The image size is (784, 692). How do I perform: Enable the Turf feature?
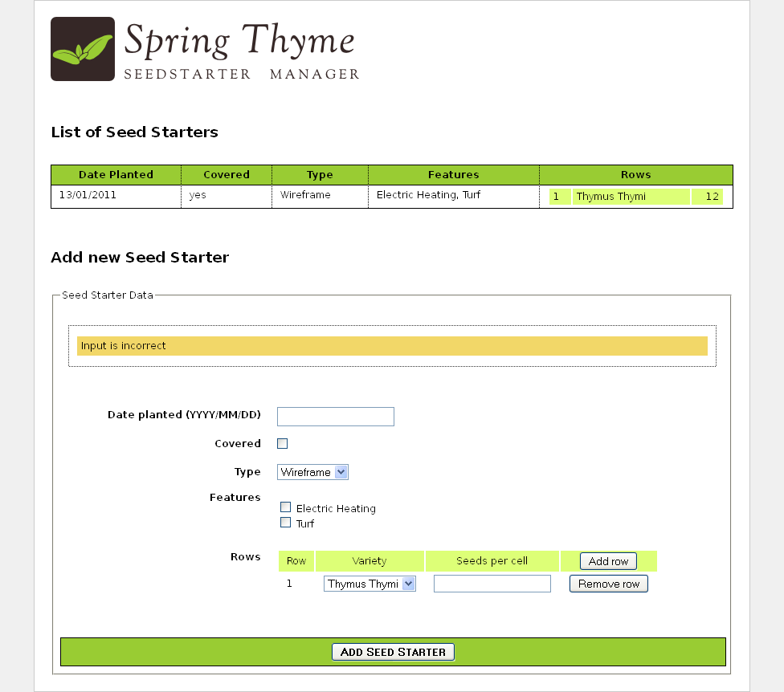(x=286, y=522)
